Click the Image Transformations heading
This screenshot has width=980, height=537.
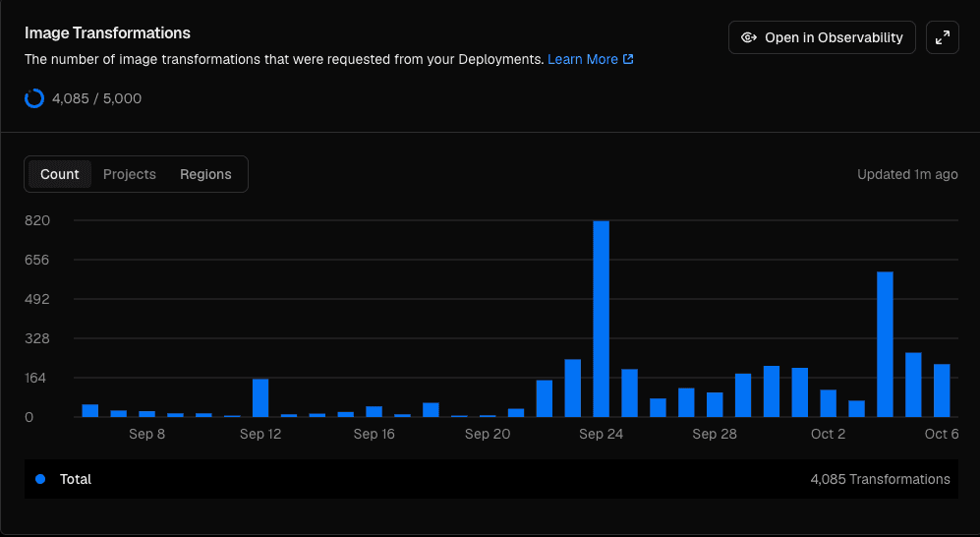coord(107,32)
